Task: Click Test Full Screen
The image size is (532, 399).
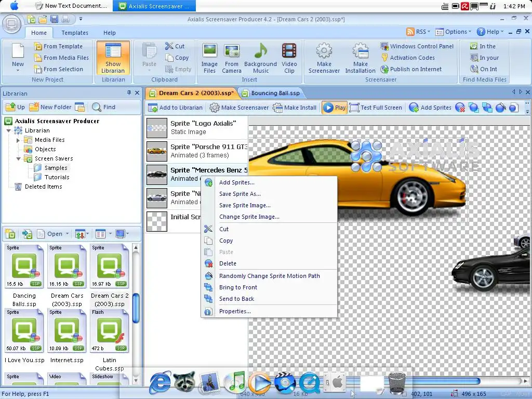Action: (x=376, y=108)
